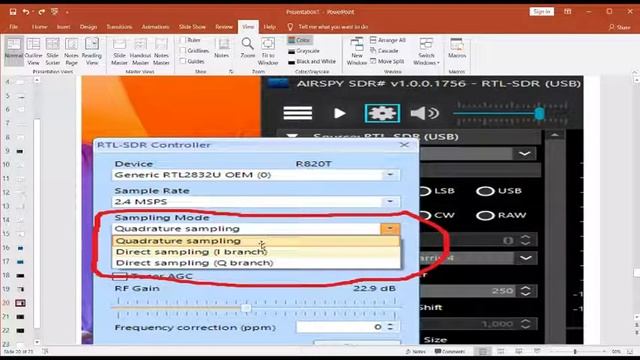Select LSB radio button in SDR# image
Viewport: 640px width, 360px height.
(x=425, y=191)
